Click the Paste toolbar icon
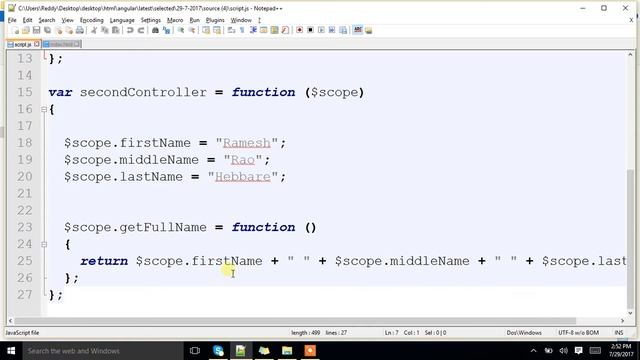640x360 pixels. [116, 30]
